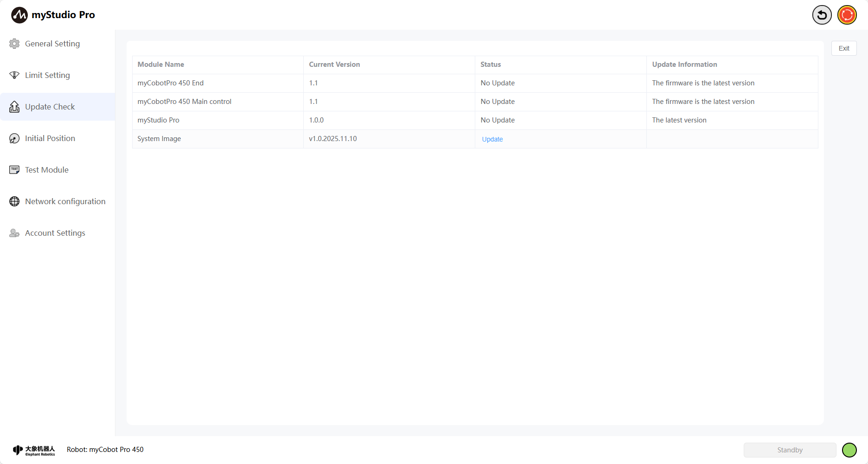Click the Network configuration globe icon
The height and width of the screenshot is (464, 868).
pos(14,201)
